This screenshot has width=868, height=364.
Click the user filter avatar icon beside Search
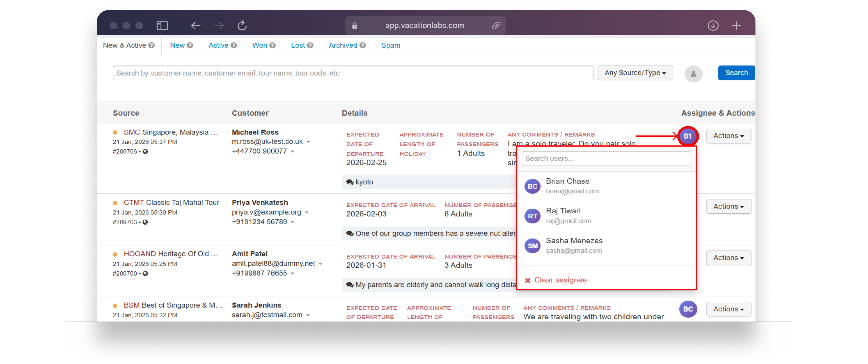693,74
